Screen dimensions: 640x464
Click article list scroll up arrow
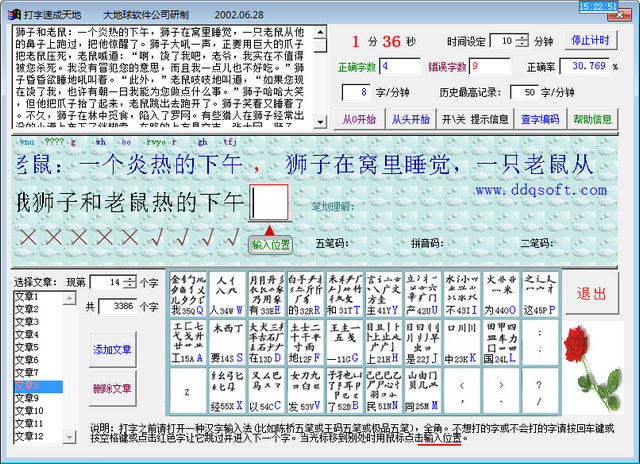click(69, 298)
